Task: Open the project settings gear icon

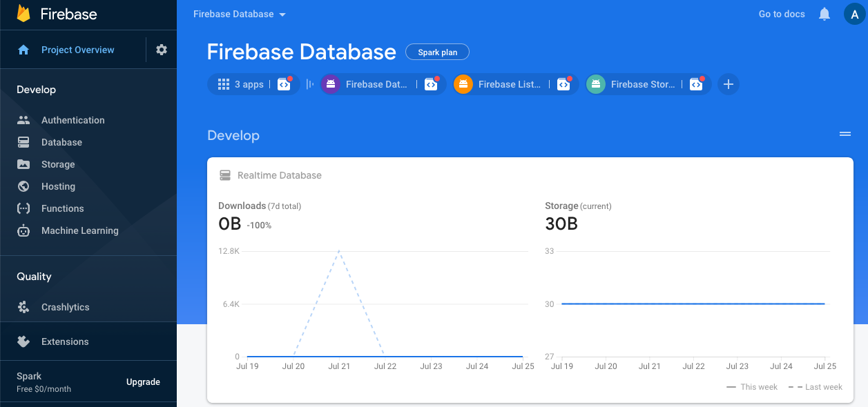Action: (x=162, y=50)
